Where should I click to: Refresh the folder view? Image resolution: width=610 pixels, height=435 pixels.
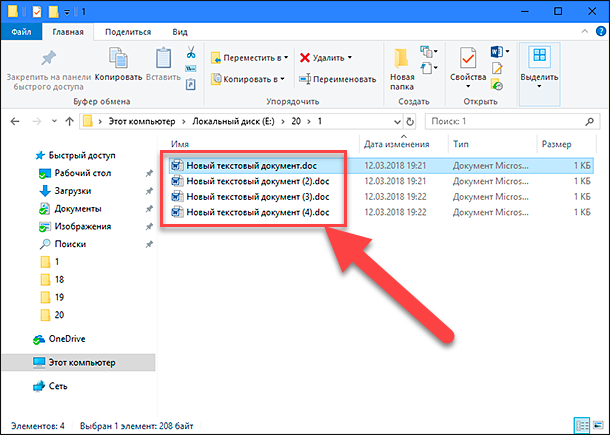pyautogui.click(x=410, y=122)
